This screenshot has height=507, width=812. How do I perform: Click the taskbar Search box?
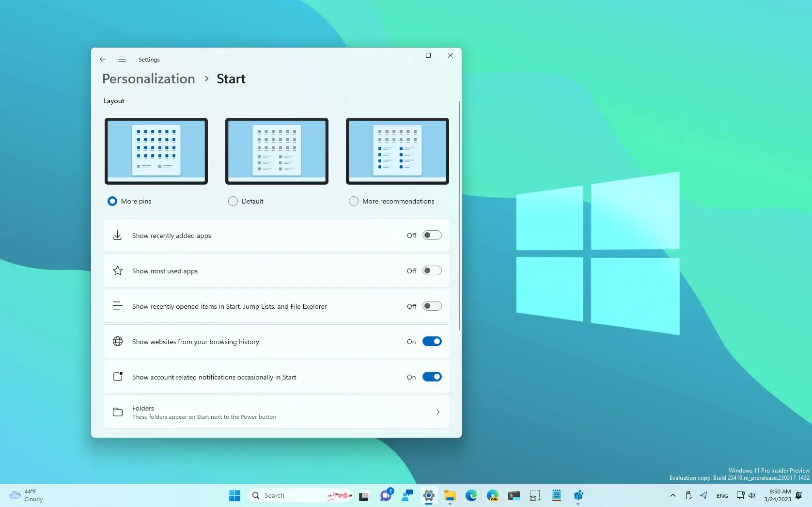300,495
